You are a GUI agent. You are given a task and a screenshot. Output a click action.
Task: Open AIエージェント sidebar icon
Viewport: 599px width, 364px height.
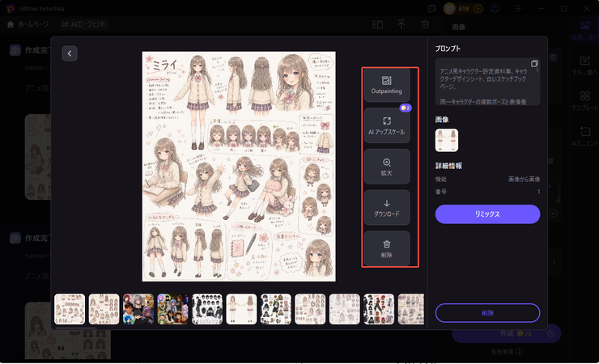585,136
